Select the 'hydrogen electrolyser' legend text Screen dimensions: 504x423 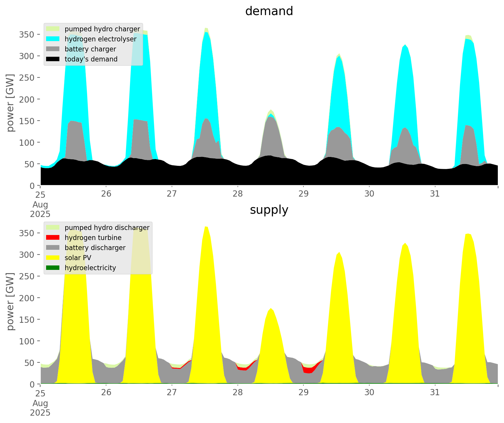[x=100, y=39]
